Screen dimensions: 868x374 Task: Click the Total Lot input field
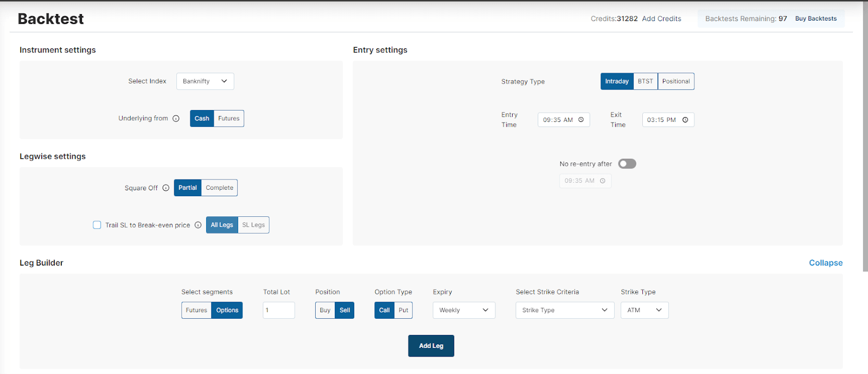point(279,310)
